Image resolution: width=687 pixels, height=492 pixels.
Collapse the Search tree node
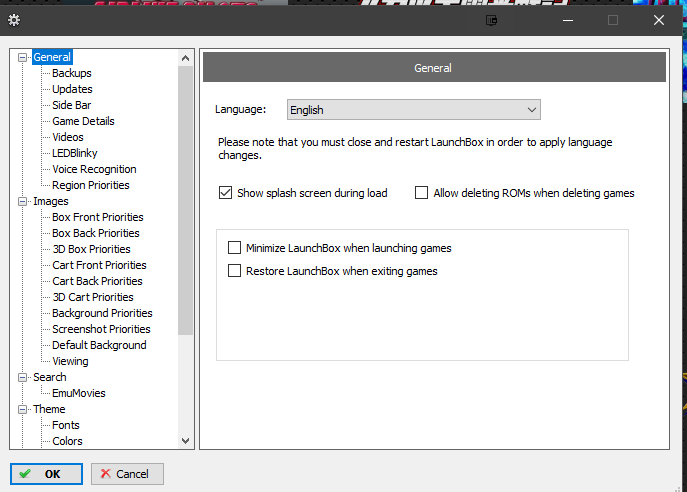[x=22, y=377]
